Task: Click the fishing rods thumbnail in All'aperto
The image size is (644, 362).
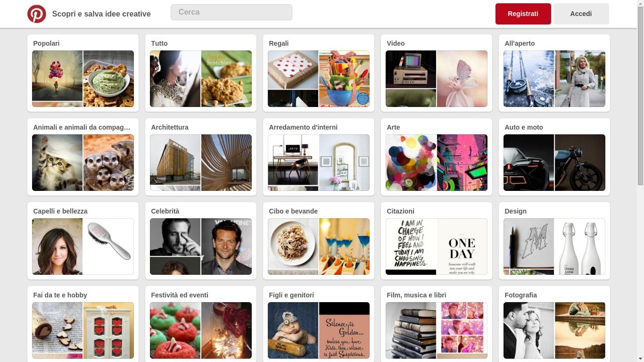Action: (x=528, y=79)
